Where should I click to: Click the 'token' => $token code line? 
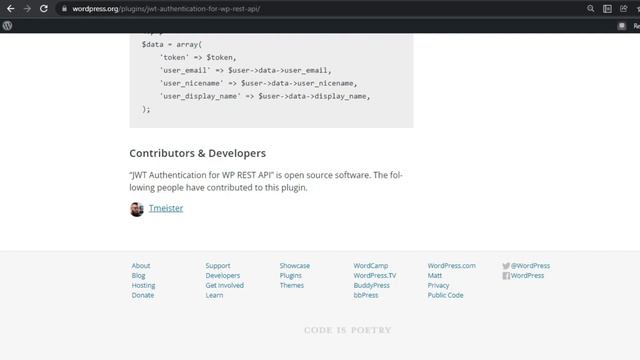coord(198,58)
